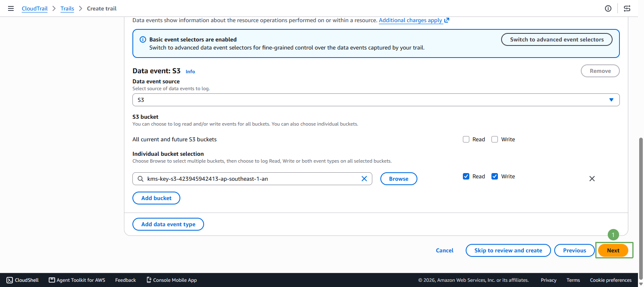The height and width of the screenshot is (287, 644).
Task: Focus the bucket name input field
Action: (x=252, y=179)
